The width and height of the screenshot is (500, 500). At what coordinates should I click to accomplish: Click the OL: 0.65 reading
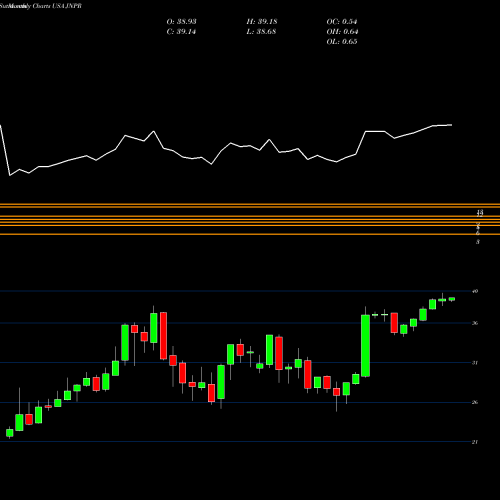click(342, 42)
